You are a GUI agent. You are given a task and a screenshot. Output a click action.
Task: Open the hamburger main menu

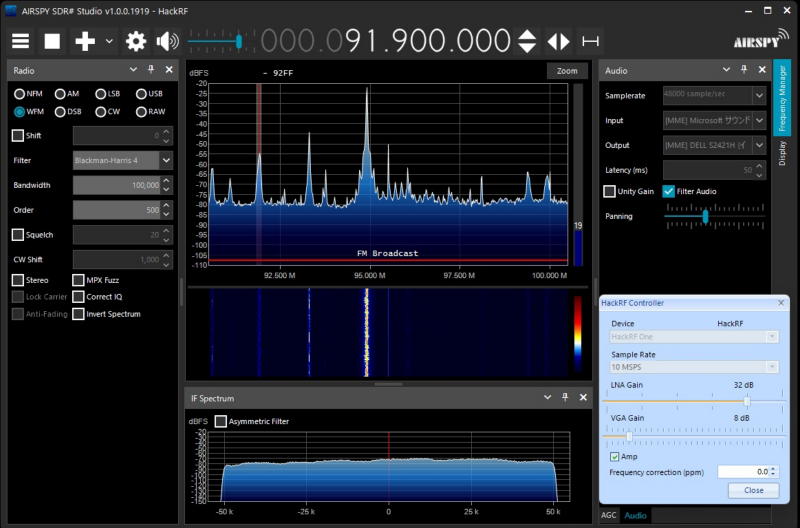[x=20, y=41]
